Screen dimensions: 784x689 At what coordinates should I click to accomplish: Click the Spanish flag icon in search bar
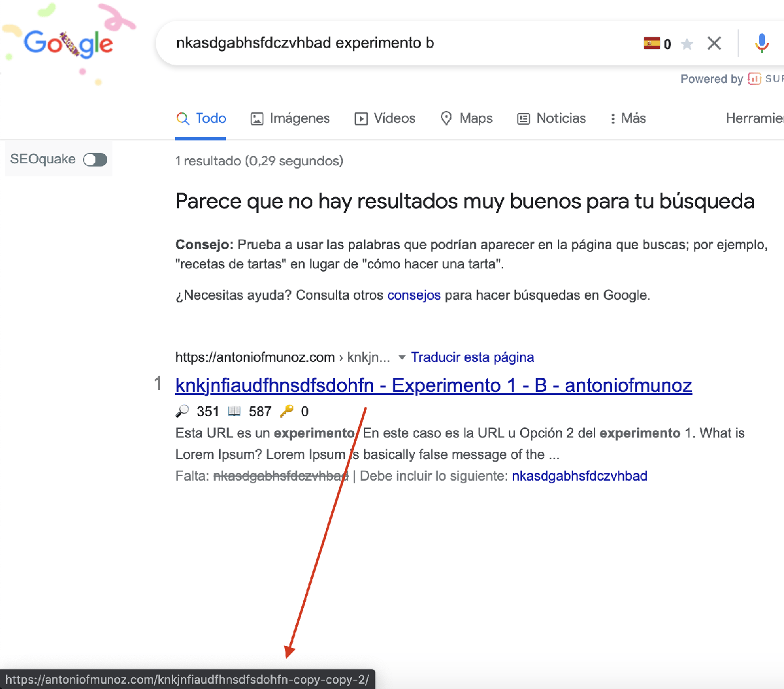coord(651,44)
